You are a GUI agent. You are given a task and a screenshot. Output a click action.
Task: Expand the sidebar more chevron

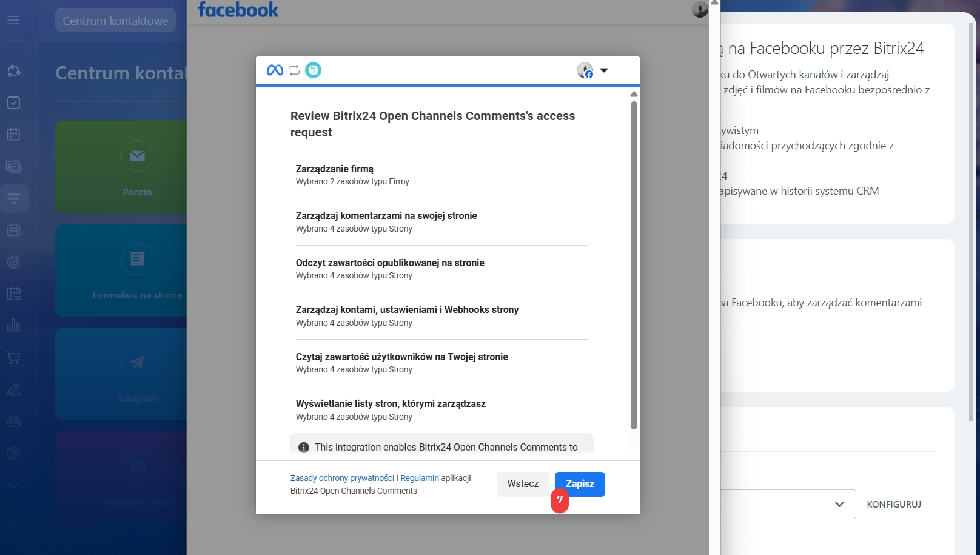[13, 485]
